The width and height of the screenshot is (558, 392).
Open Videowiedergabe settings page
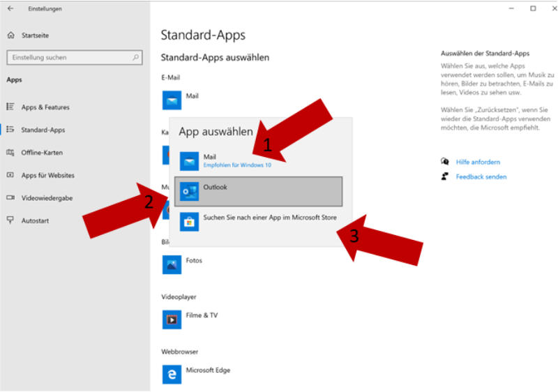click(47, 198)
